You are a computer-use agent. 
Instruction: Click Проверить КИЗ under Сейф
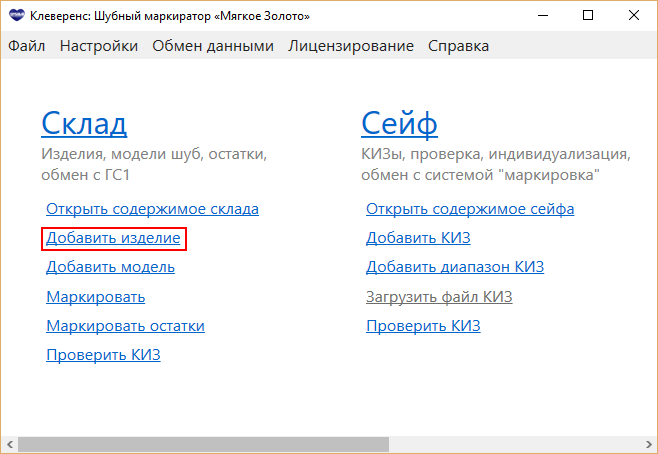click(x=423, y=326)
